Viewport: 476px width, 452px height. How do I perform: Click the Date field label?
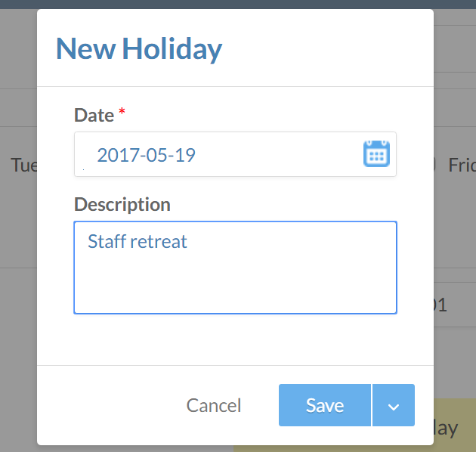tap(94, 115)
